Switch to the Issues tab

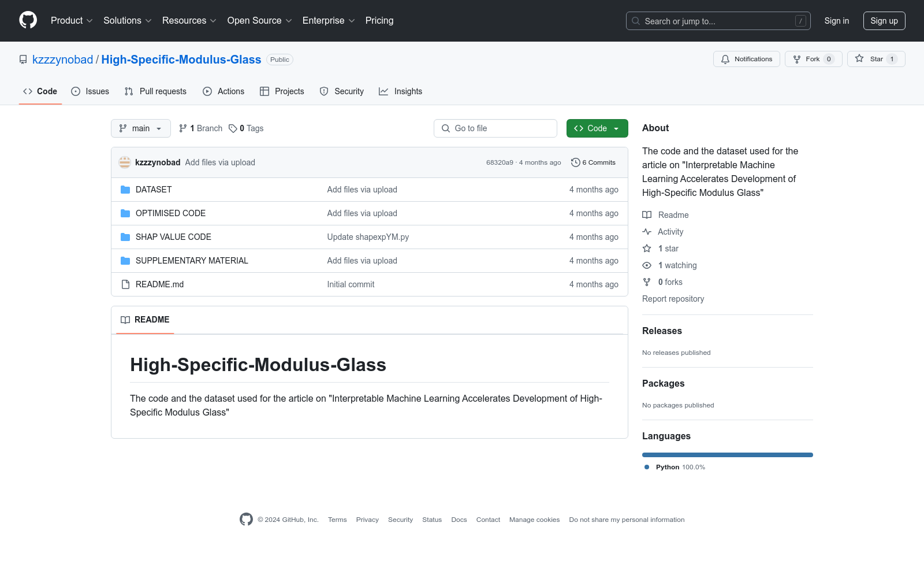(90, 91)
